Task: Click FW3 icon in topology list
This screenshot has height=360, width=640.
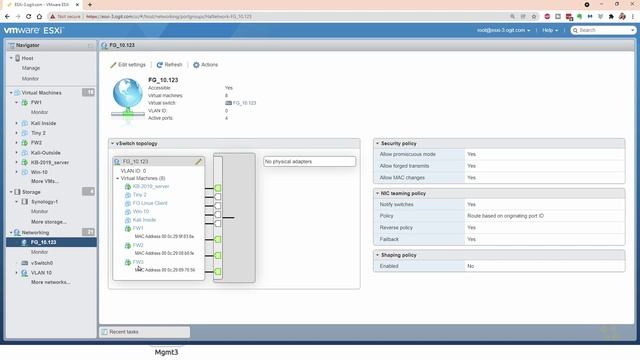Action: pos(128,262)
